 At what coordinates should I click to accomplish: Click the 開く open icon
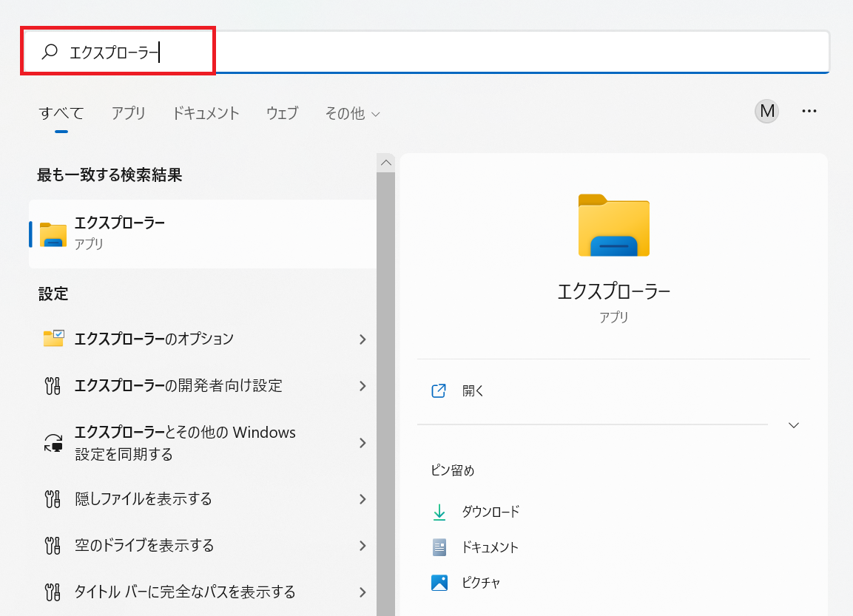coord(439,391)
